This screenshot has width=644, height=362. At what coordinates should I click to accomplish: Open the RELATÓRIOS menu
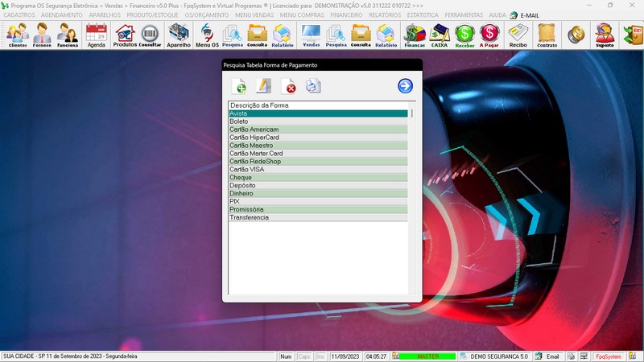point(385,15)
